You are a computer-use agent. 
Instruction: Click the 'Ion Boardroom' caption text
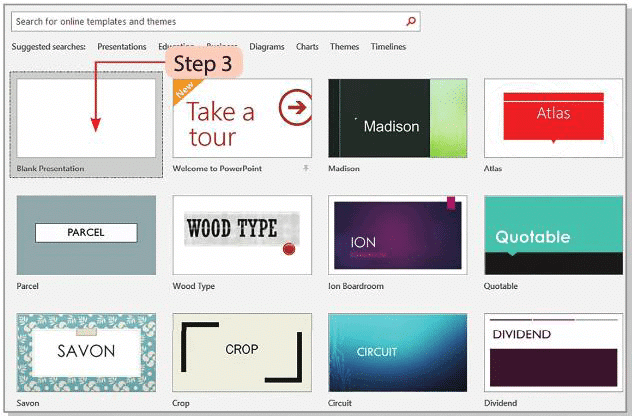coord(356,286)
